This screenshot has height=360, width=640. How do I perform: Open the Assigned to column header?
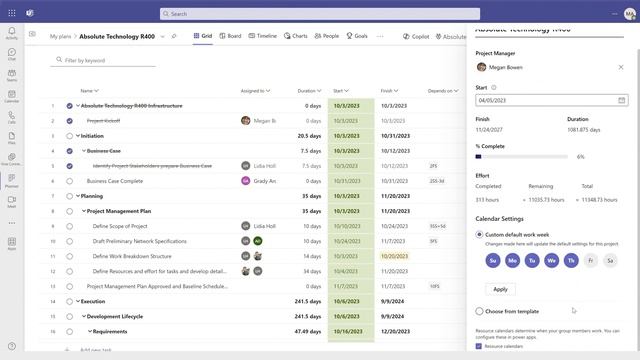click(255, 91)
